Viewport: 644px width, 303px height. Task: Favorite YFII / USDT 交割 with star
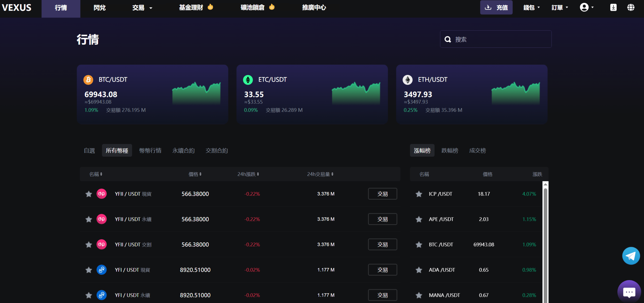tap(89, 245)
